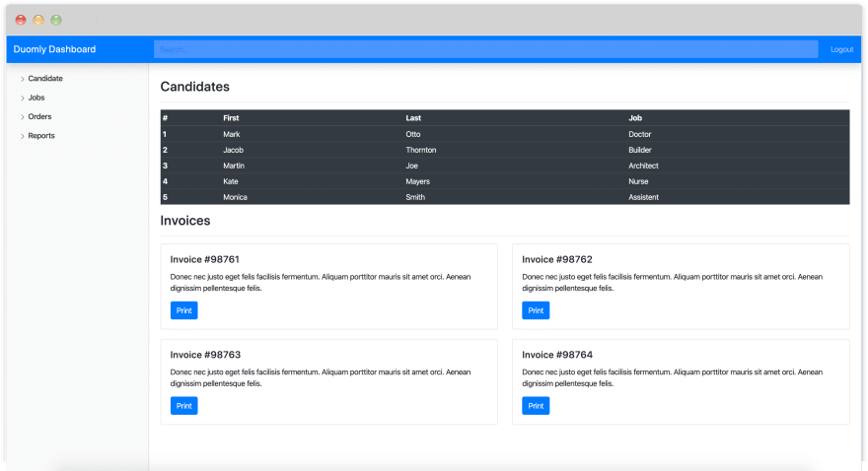Select the Doctor job cell
This screenshot has height=471, width=868.
pyautogui.click(x=639, y=134)
